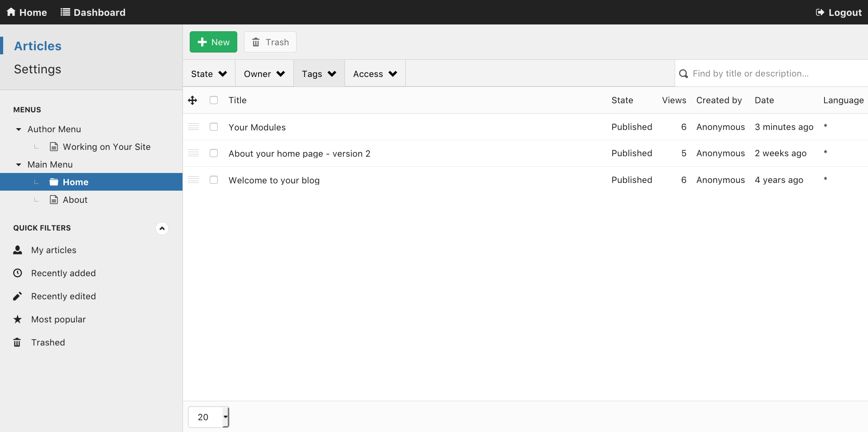The image size is (868, 432).
Task: Click the clock icon beside Recently added
Action: click(x=18, y=273)
